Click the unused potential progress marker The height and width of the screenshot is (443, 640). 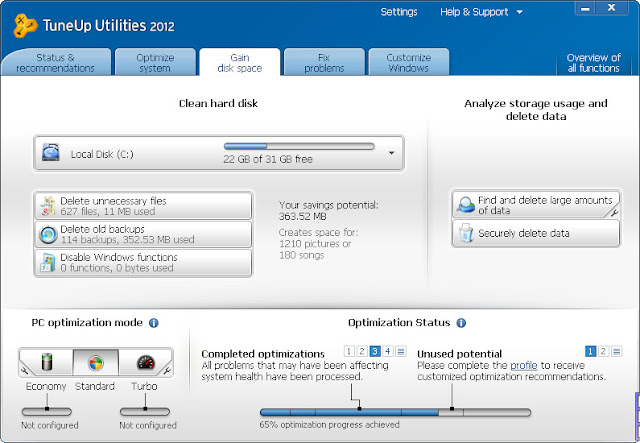point(452,408)
